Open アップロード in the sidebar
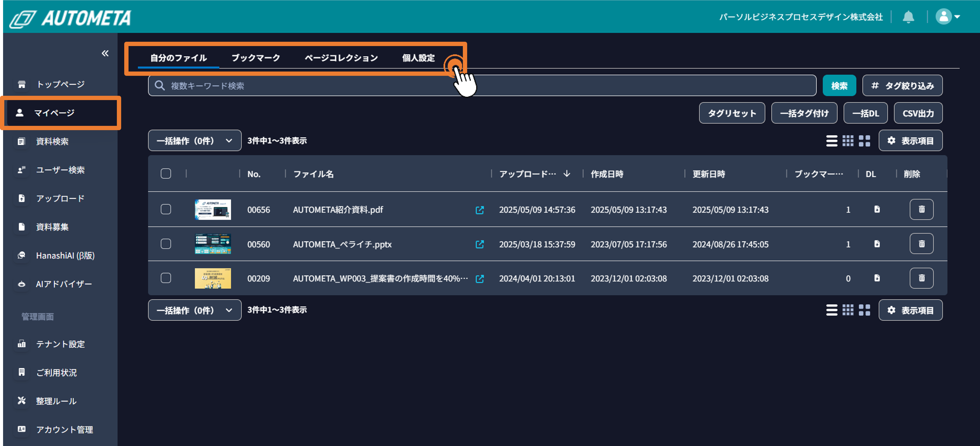This screenshot has width=980, height=446. pos(61,198)
